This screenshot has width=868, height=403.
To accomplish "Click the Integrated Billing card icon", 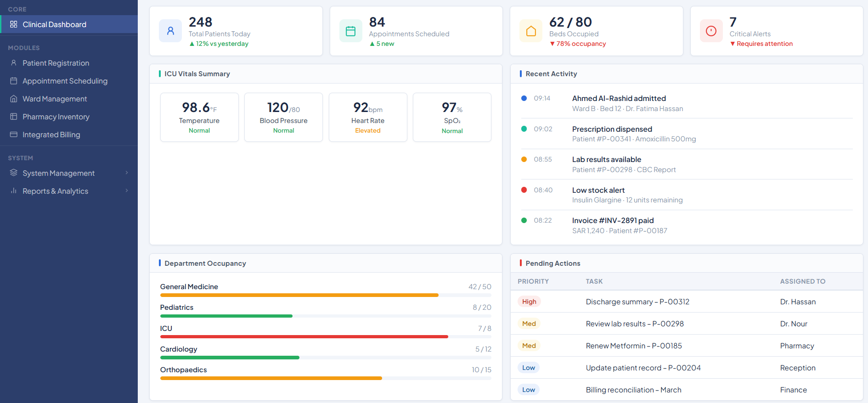I will 14,134.
